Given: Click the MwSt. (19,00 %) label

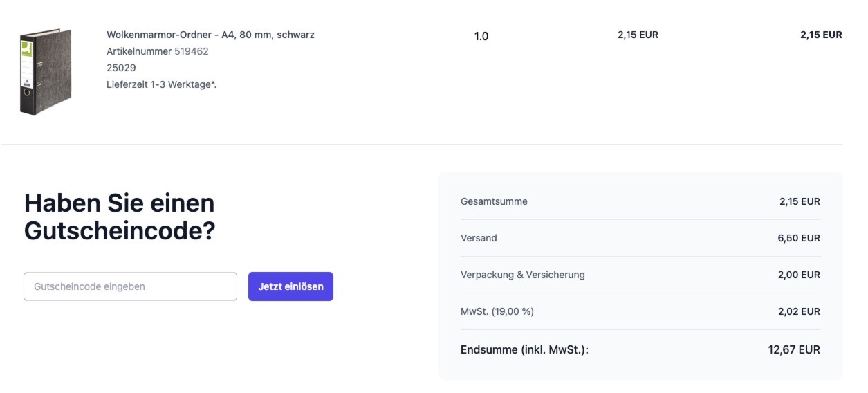Looking at the screenshot, I should (497, 311).
